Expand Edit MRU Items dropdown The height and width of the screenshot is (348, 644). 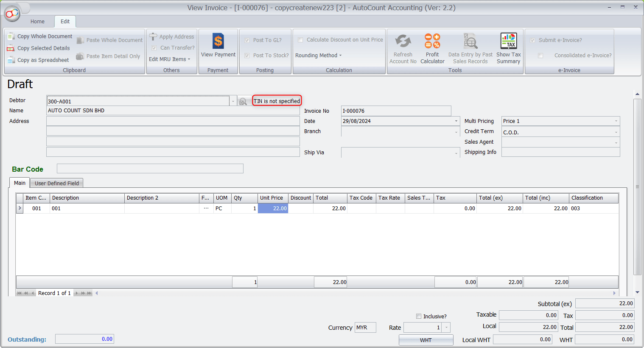(169, 59)
